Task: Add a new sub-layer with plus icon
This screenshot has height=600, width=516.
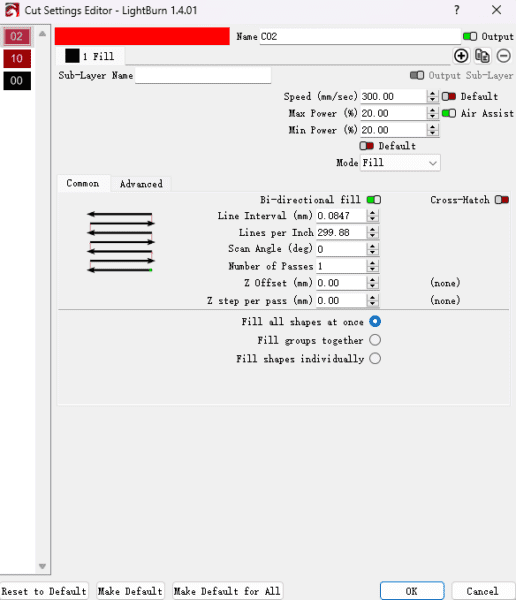Action: click(461, 56)
